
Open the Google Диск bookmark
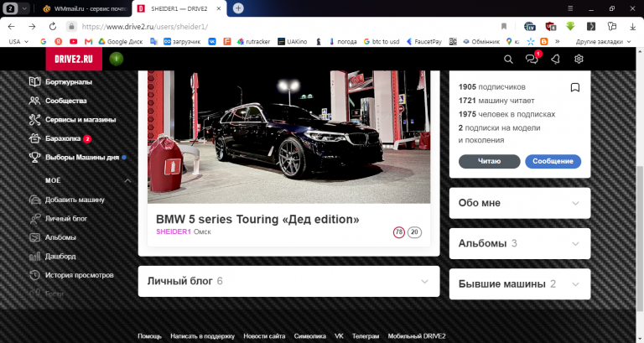[x=121, y=41]
